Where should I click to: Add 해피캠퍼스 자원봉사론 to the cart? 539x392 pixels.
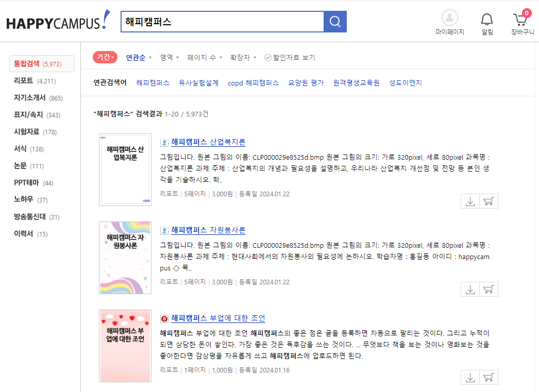488,289
